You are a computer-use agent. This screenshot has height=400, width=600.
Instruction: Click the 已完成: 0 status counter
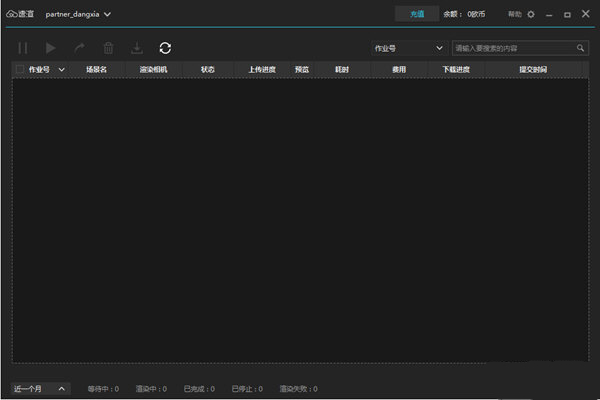tap(199, 389)
